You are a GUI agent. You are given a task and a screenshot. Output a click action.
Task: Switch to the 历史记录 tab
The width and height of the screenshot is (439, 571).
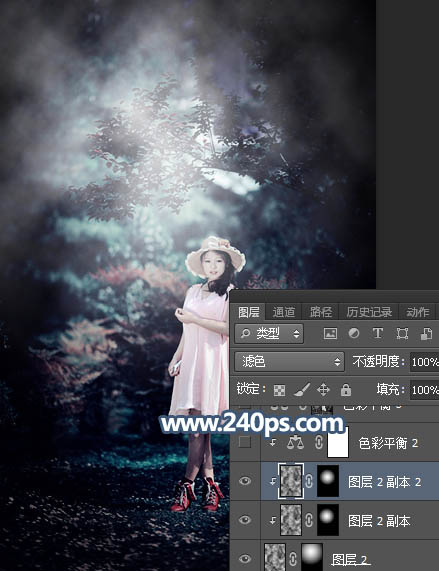[369, 312]
